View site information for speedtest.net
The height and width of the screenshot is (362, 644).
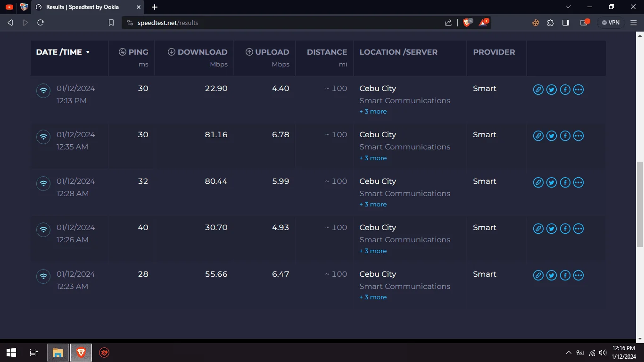tap(130, 23)
